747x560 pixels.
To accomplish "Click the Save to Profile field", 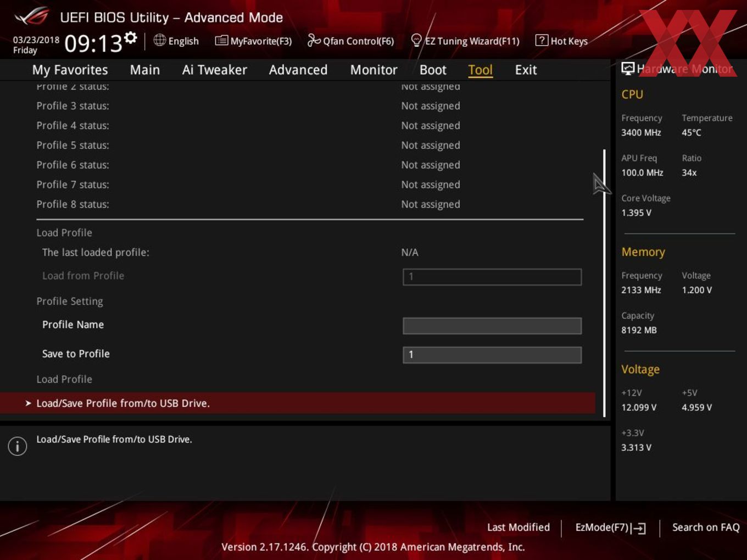I will pos(492,355).
